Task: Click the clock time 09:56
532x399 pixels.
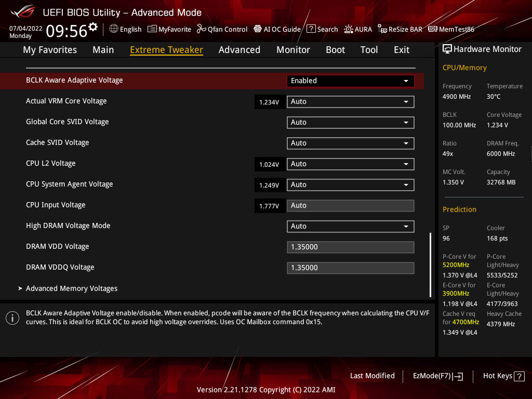Action: pyautogui.click(x=66, y=31)
